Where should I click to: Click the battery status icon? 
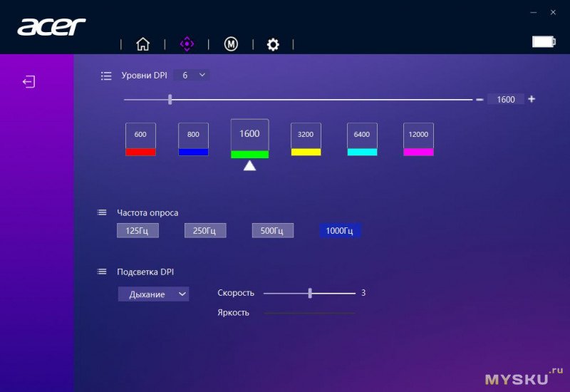click(543, 42)
